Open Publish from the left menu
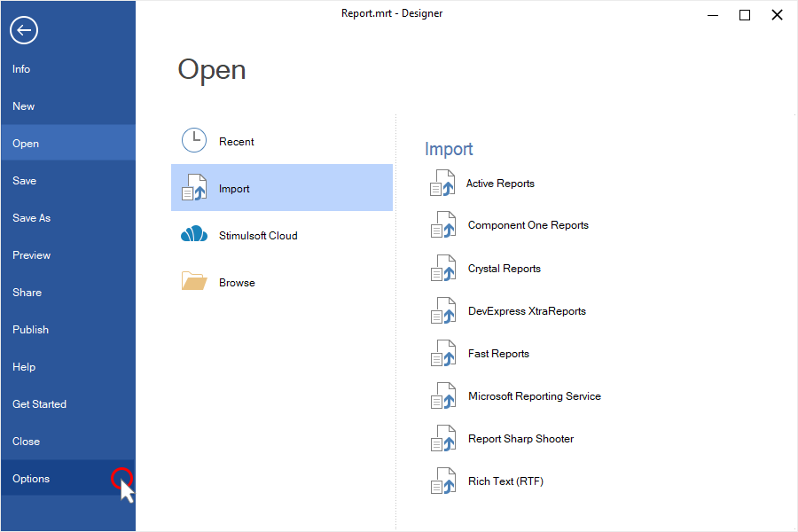Viewport: 798px width, 532px height. [68, 329]
